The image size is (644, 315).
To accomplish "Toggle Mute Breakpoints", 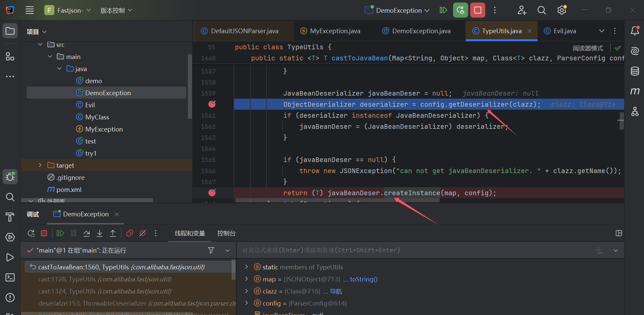I will pos(143,233).
